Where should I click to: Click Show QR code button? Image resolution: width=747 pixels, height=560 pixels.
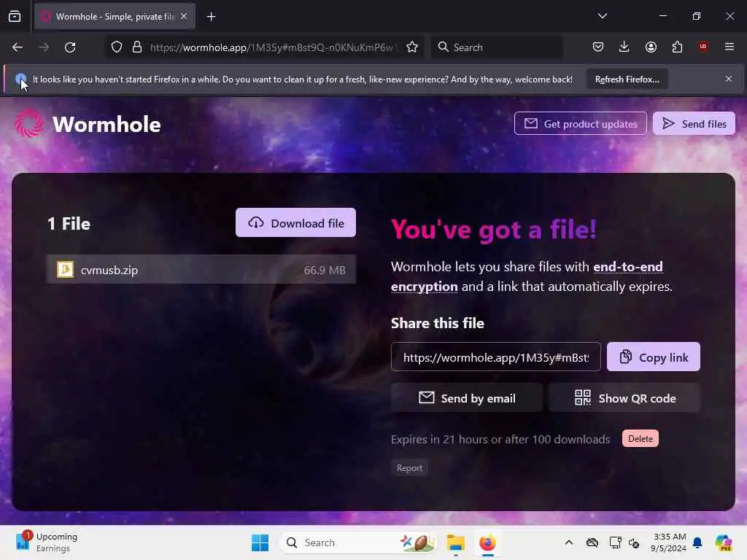click(x=624, y=398)
